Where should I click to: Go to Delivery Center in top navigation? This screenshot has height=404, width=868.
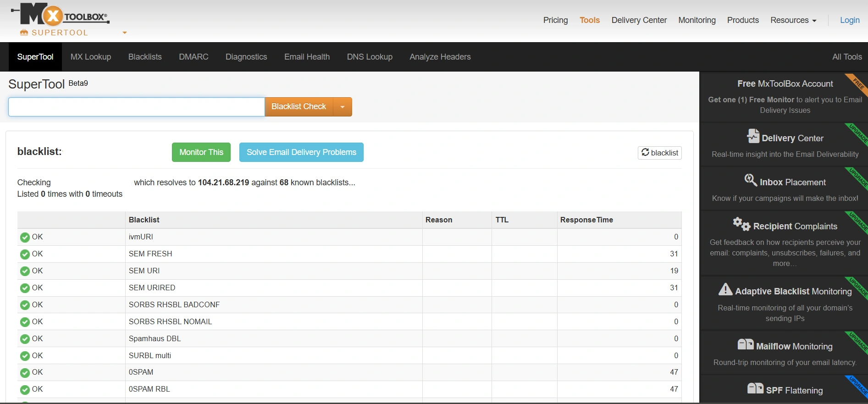(639, 20)
